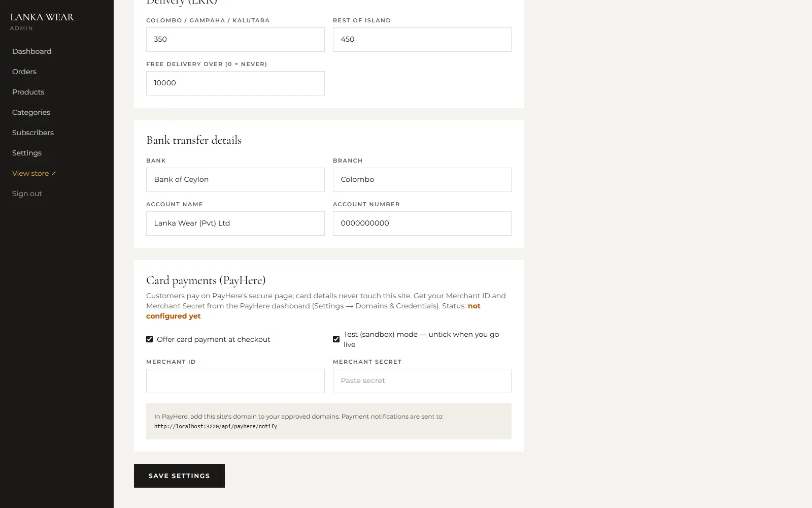Image resolution: width=812 pixels, height=508 pixels.
Task: Open the Dashboard page in sidebar
Action: click(31, 51)
